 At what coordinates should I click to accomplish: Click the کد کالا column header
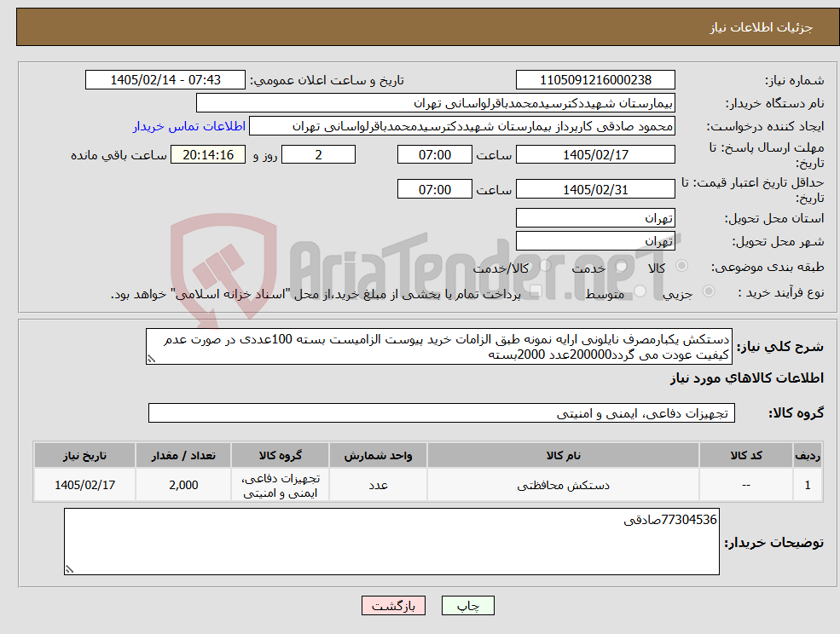[x=746, y=455]
